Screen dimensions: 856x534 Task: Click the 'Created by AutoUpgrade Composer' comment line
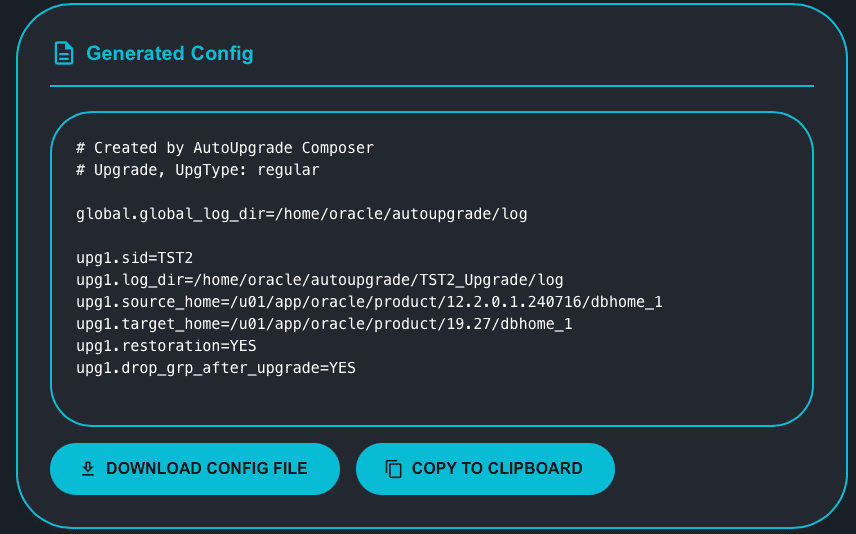(225, 148)
